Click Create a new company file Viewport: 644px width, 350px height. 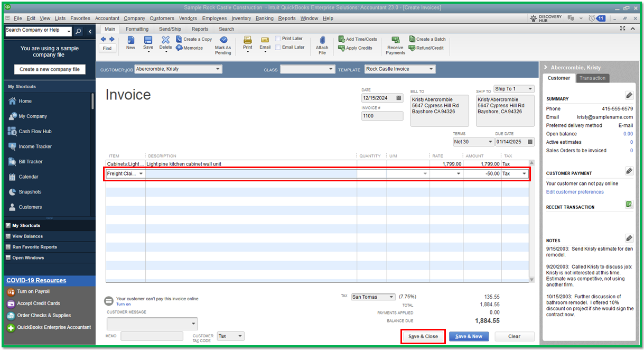click(50, 69)
